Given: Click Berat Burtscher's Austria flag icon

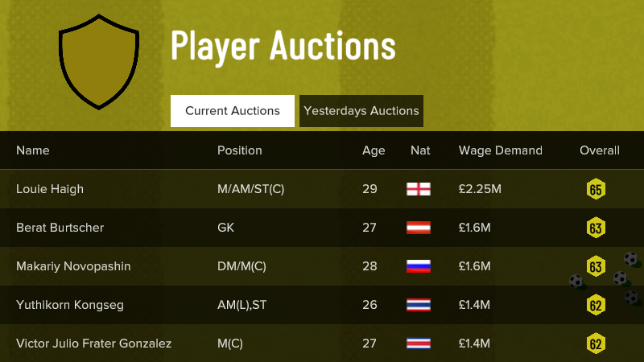Looking at the screenshot, I should [x=419, y=228].
